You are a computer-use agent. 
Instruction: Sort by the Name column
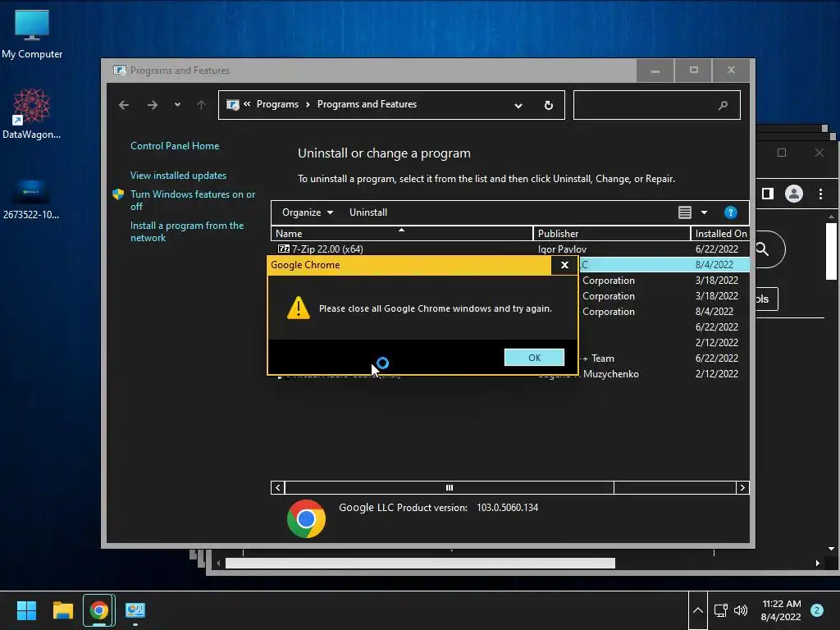point(402,234)
